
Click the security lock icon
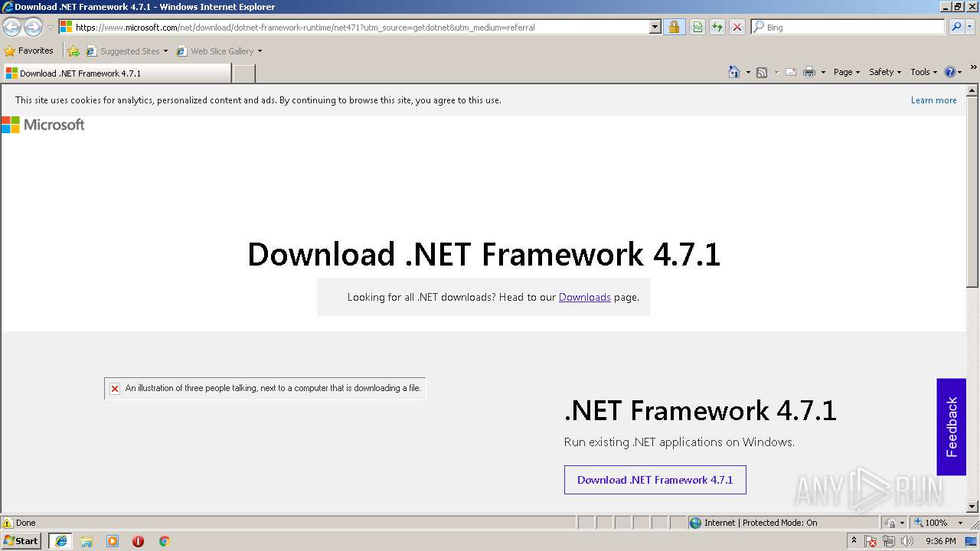tap(674, 28)
